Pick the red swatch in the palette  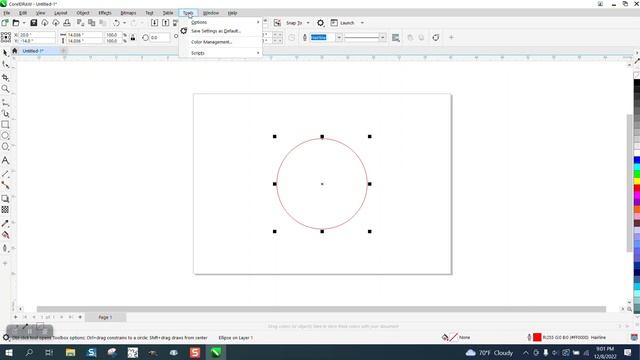(x=637, y=188)
